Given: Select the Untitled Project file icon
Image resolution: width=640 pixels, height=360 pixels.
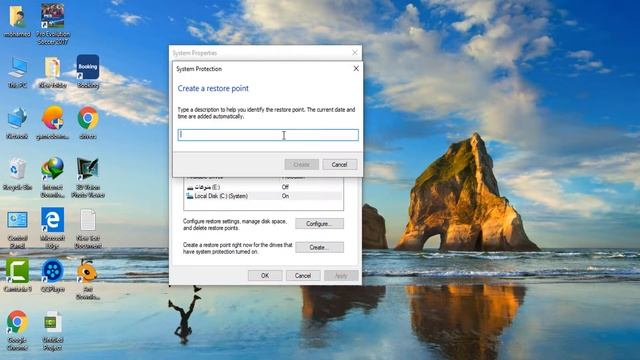Looking at the screenshot, I should click(53, 331).
